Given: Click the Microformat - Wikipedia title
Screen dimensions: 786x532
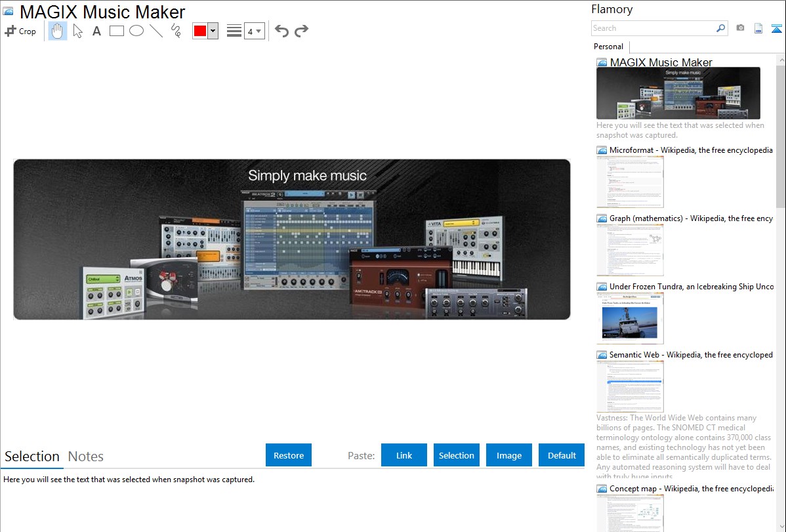Looking at the screenshot, I should tap(691, 150).
